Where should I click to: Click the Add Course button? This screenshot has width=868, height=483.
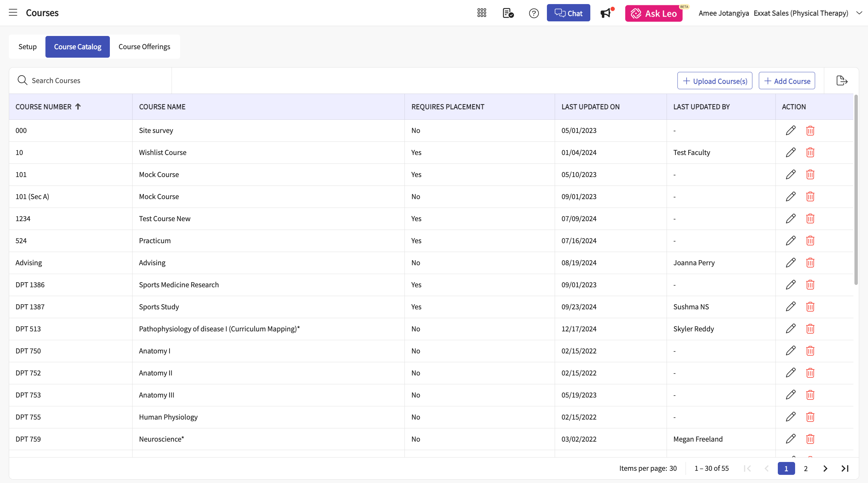(x=787, y=81)
